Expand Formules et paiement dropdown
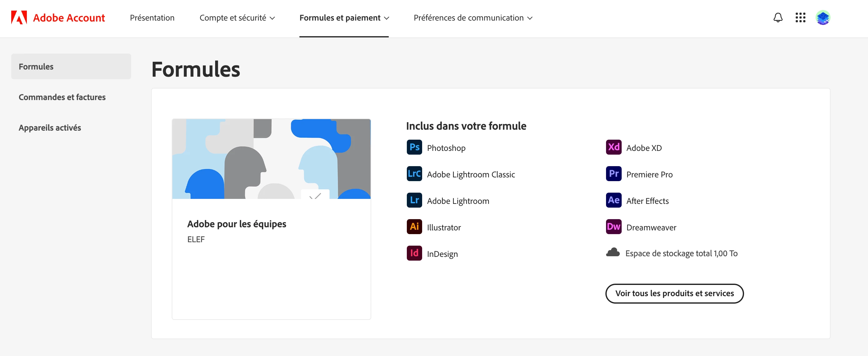Screen dimensions: 868x356 coord(344,18)
